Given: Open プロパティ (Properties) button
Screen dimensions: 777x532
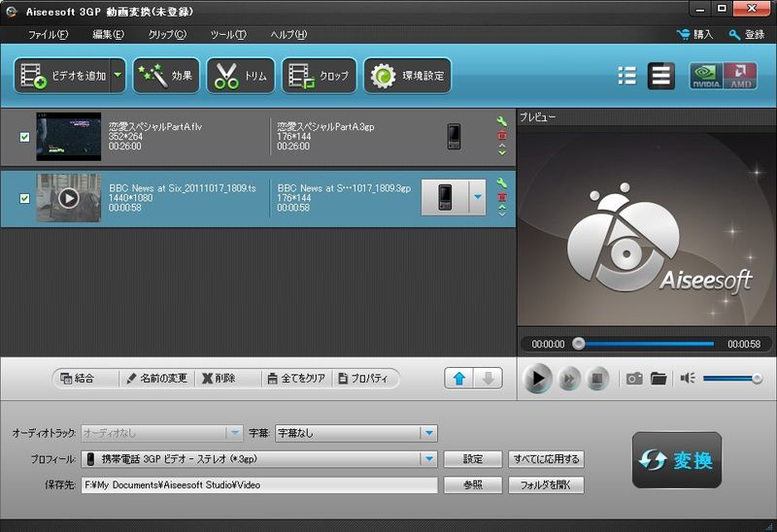Looking at the screenshot, I should coord(363,379).
